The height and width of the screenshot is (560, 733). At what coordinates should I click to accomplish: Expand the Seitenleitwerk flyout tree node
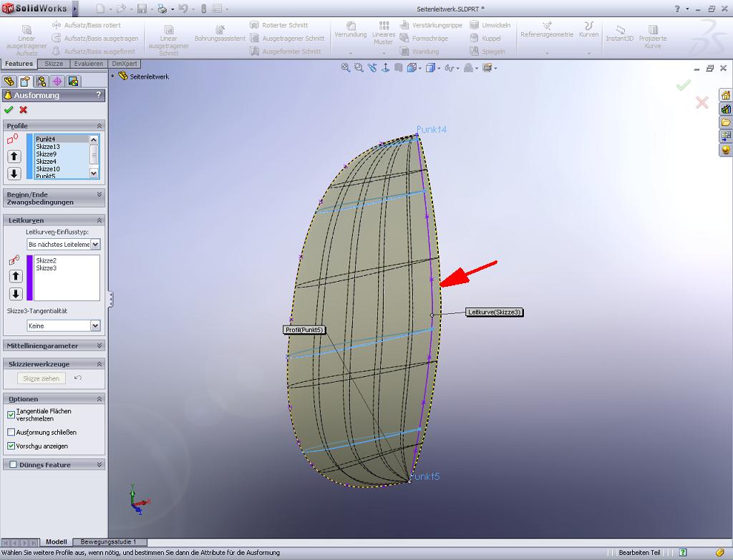point(112,76)
